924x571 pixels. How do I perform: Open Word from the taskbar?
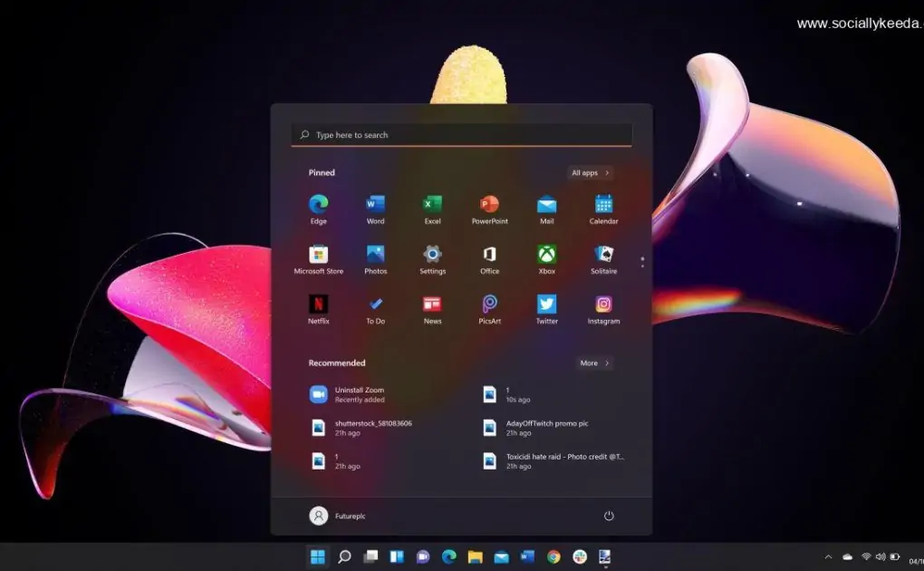click(527, 556)
